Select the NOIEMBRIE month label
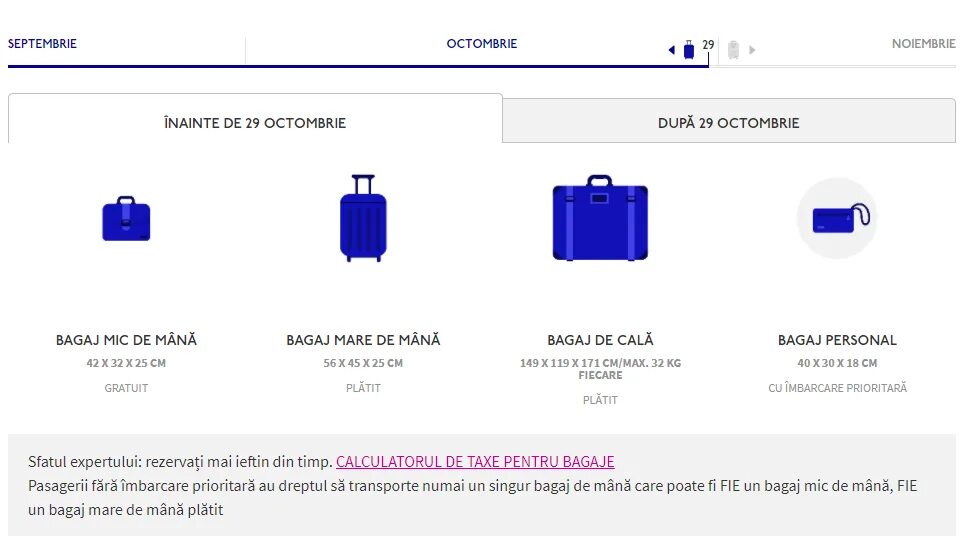The width and height of the screenshot is (980, 550). (924, 44)
